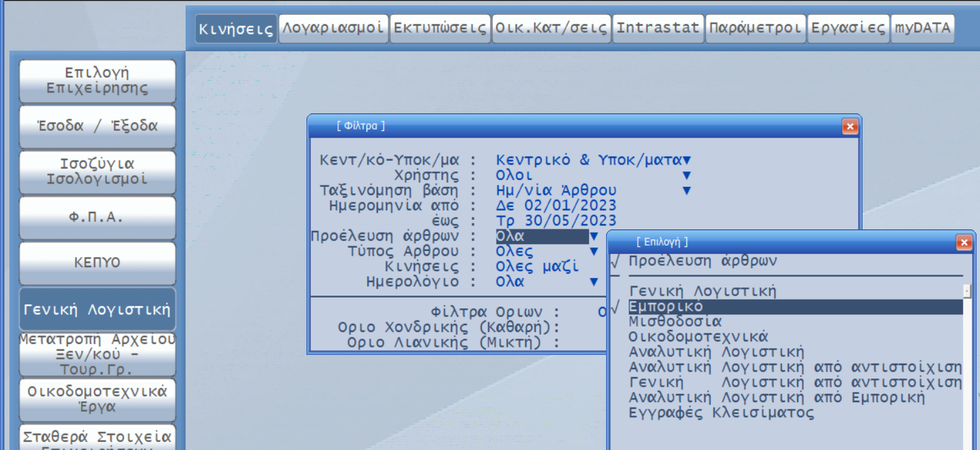Screen dimensions: 980x450
Task: Switch to the myDATA tab
Action: [923, 28]
